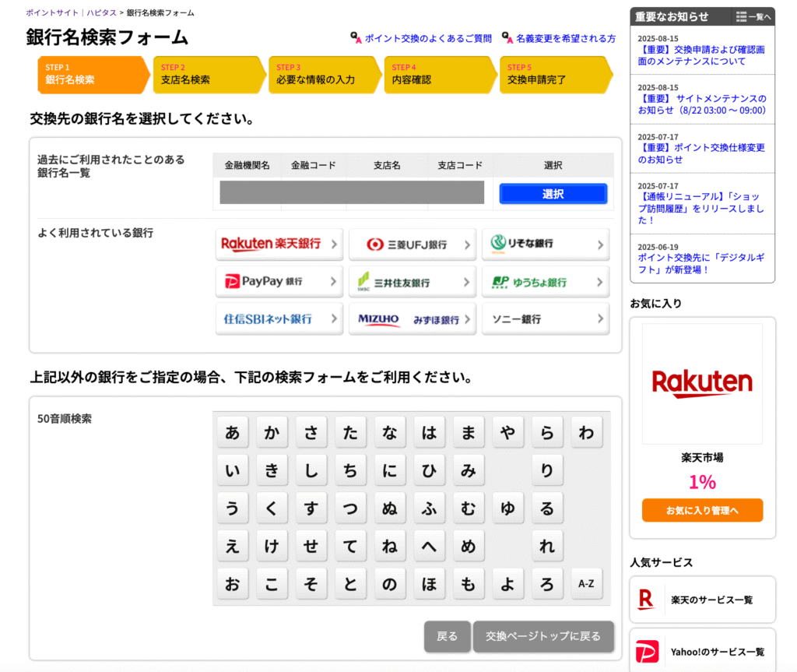The height and width of the screenshot is (672, 797).
Task: Select STEP 5 交換申請完了 step tab
Action: tap(556, 75)
